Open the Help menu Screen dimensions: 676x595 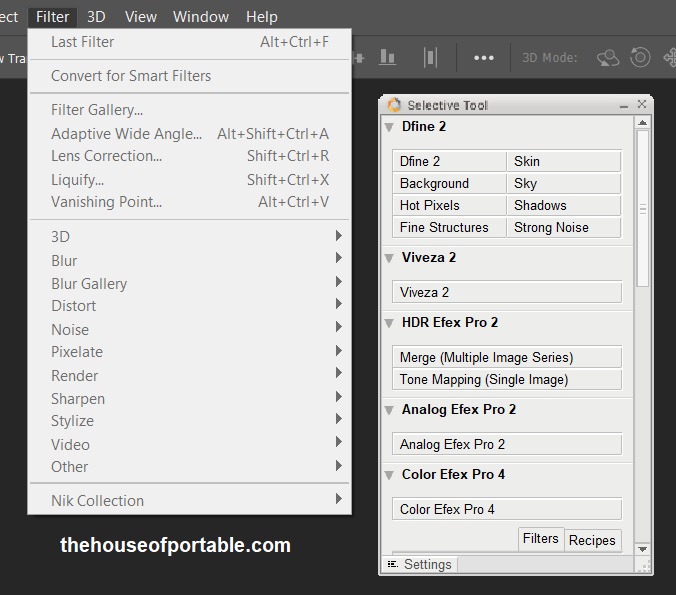[262, 17]
